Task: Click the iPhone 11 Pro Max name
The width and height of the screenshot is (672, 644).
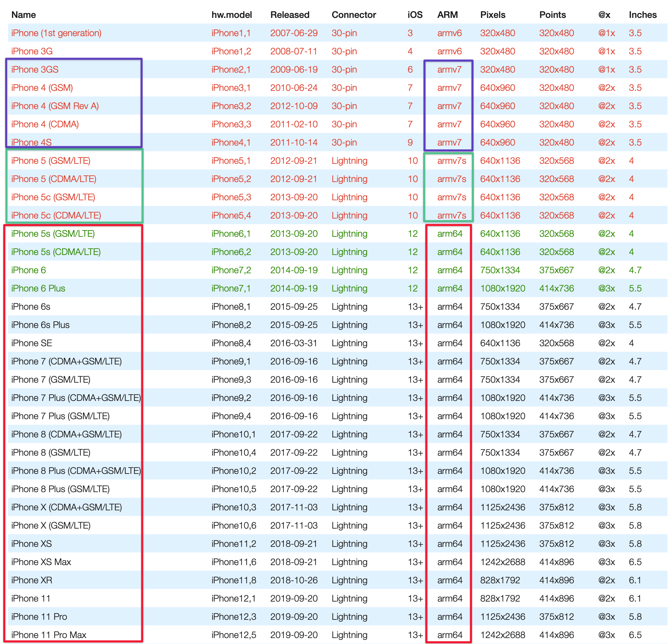Action: [x=48, y=635]
